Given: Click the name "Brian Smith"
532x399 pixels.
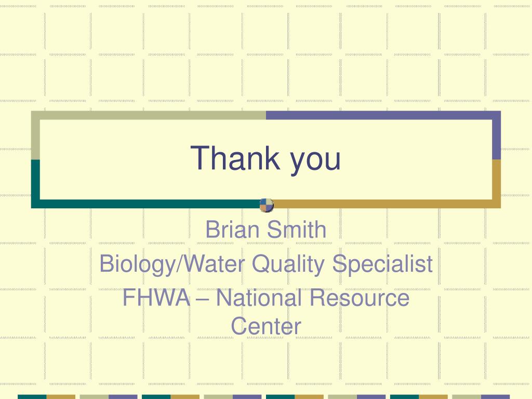Looking at the screenshot, I should click(x=266, y=229).
